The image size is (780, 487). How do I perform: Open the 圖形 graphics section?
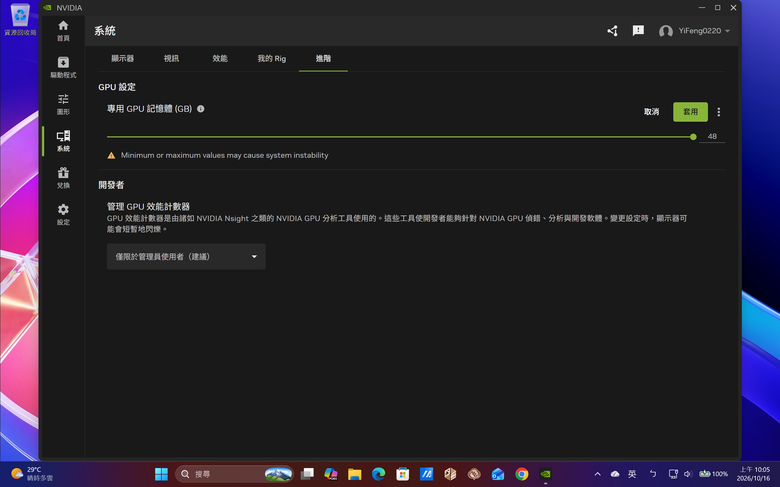(63, 104)
